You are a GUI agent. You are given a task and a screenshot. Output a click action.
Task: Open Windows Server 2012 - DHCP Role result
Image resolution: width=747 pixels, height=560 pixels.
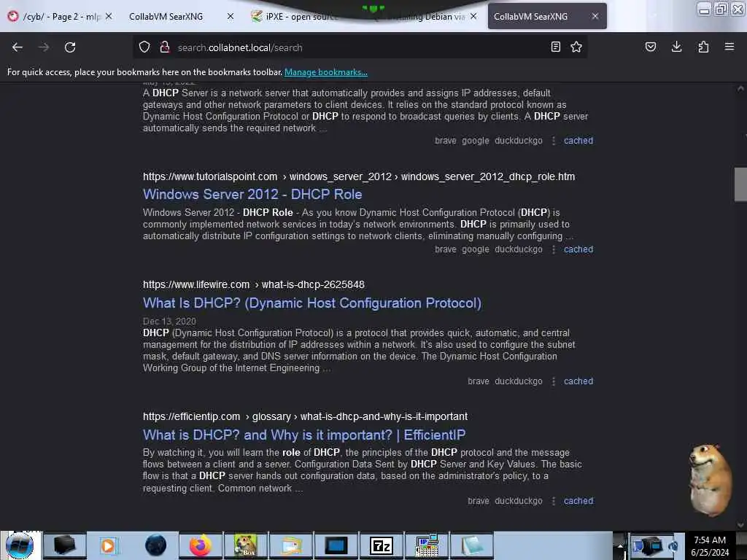point(252,194)
